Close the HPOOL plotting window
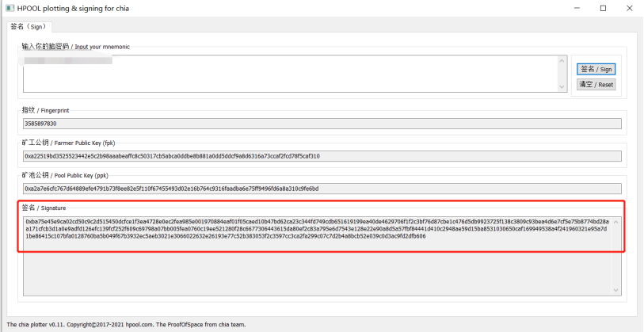644x332 pixels. click(x=630, y=9)
